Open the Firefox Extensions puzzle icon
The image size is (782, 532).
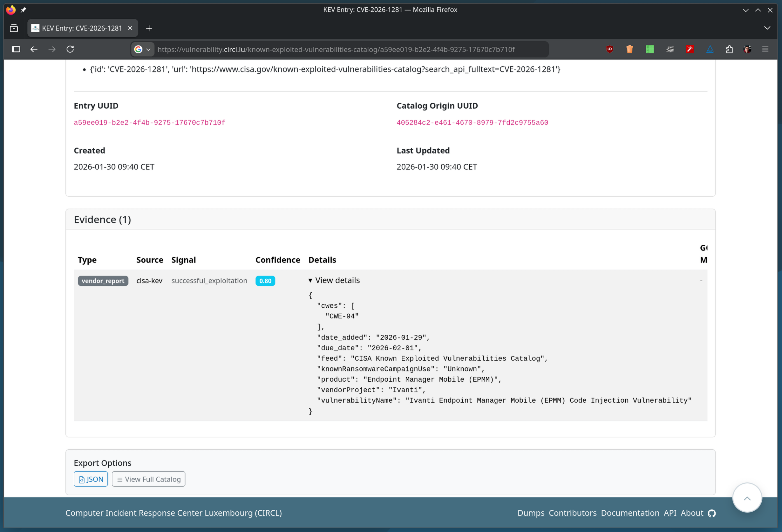[729, 49]
